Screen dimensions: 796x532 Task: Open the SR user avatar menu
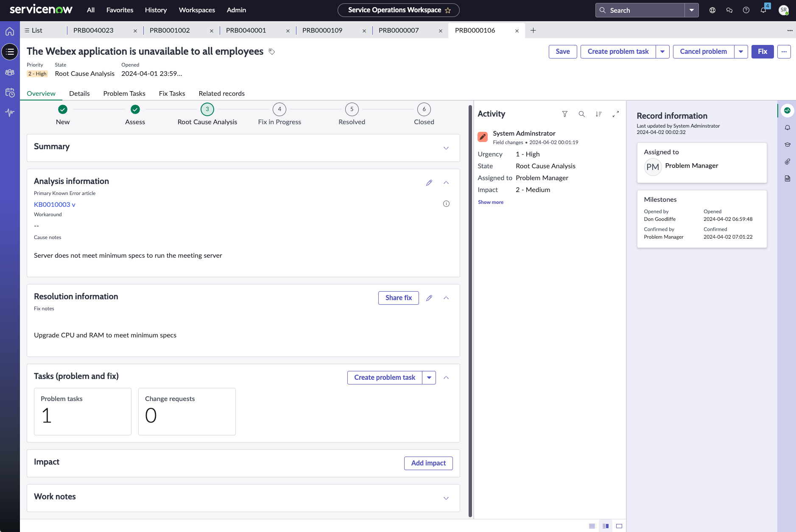pyautogui.click(x=784, y=10)
